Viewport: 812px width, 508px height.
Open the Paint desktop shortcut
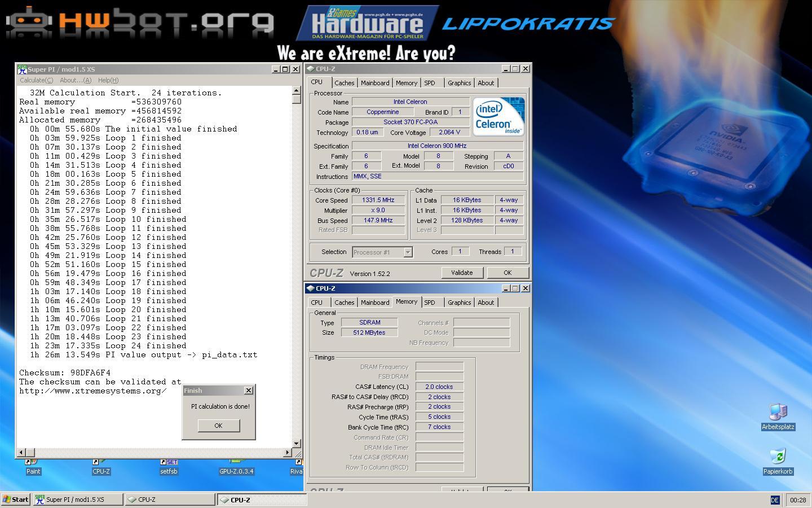coord(33,467)
